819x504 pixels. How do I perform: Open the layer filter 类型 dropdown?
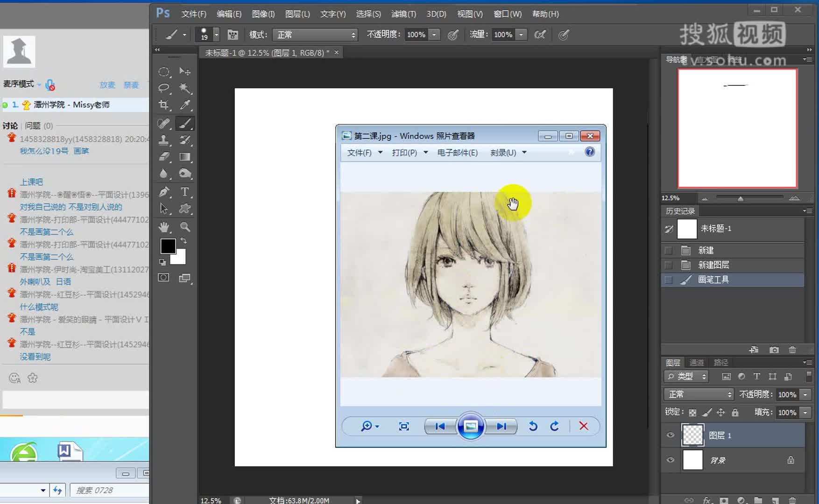[x=686, y=376]
